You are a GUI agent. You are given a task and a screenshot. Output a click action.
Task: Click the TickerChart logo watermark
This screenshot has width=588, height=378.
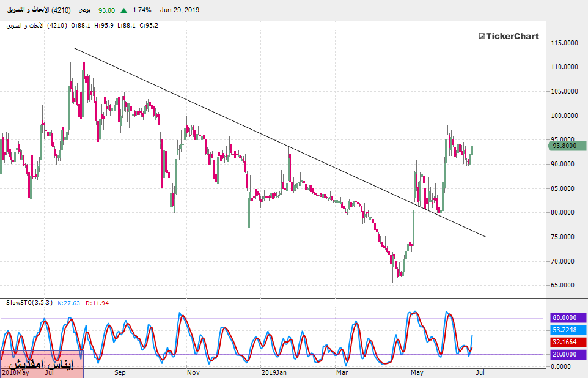509,36
